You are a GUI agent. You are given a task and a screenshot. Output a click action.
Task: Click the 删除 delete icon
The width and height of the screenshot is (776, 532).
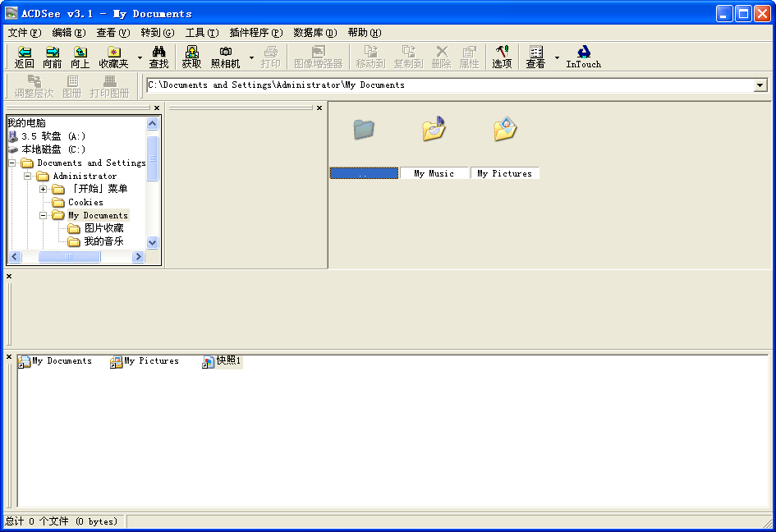click(442, 57)
